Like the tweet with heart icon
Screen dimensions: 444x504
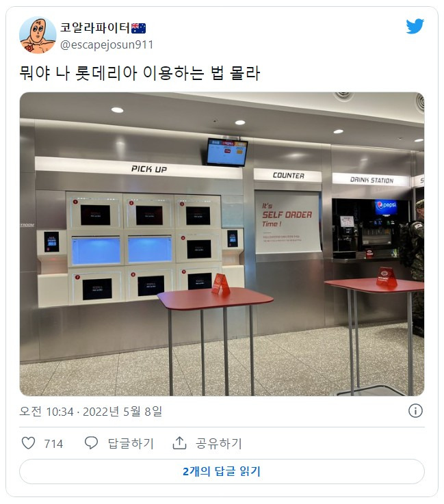pyautogui.click(x=28, y=443)
